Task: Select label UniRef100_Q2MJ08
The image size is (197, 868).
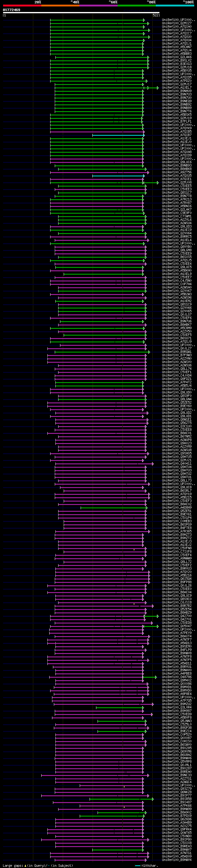Action: tap(176, 182)
